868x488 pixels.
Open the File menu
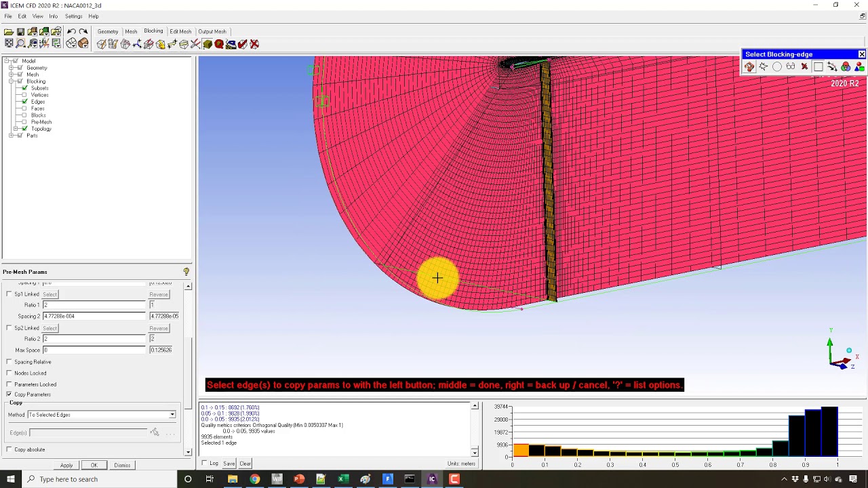click(x=8, y=16)
